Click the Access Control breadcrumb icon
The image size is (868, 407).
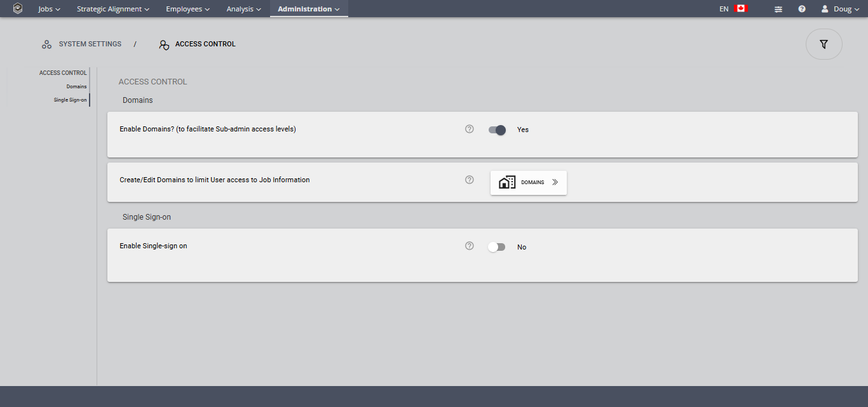click(164, 45)
